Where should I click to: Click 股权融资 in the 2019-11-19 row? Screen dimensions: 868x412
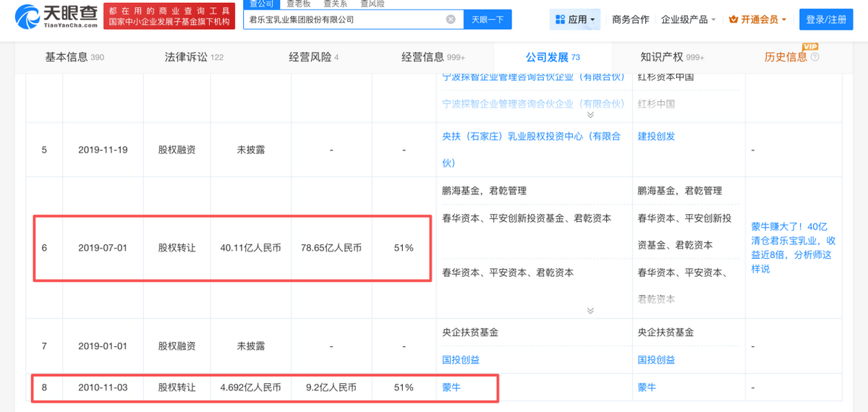pos(177,150)
